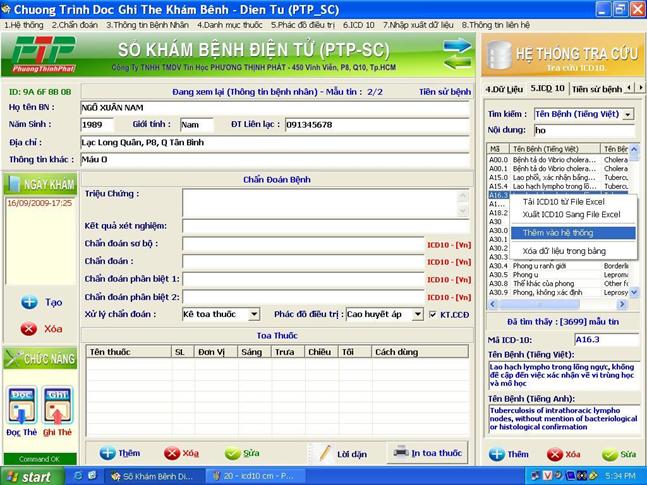This screenshot has width=647, height=485.
Task: Click the red Xóa icon under Ngày Khám
Action: [x=29, y=328]
